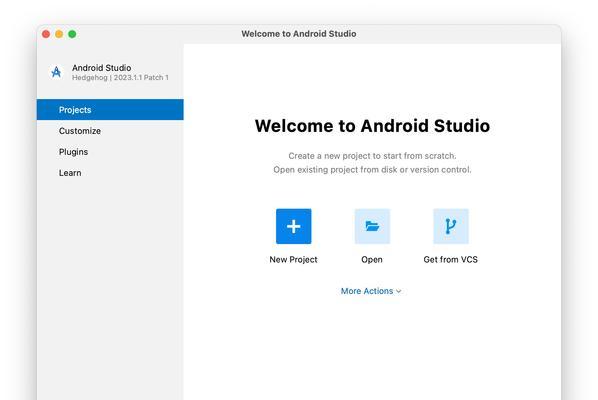This screenshot has height=400, width=598.
Task: Maximize the window with the green button
Action: 72,34
